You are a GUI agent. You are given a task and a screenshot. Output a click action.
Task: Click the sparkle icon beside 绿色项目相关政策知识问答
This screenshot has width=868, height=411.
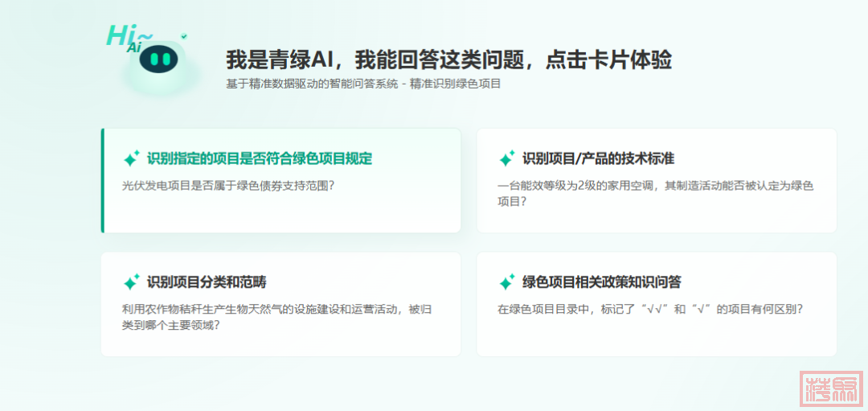506,282
